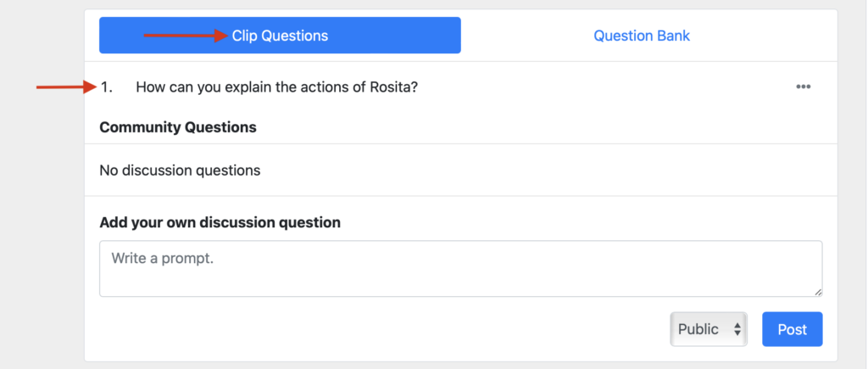868x369 pixels.
Task: Click the word 'Rosita' in question 1
Action: [x=393, y=87]
